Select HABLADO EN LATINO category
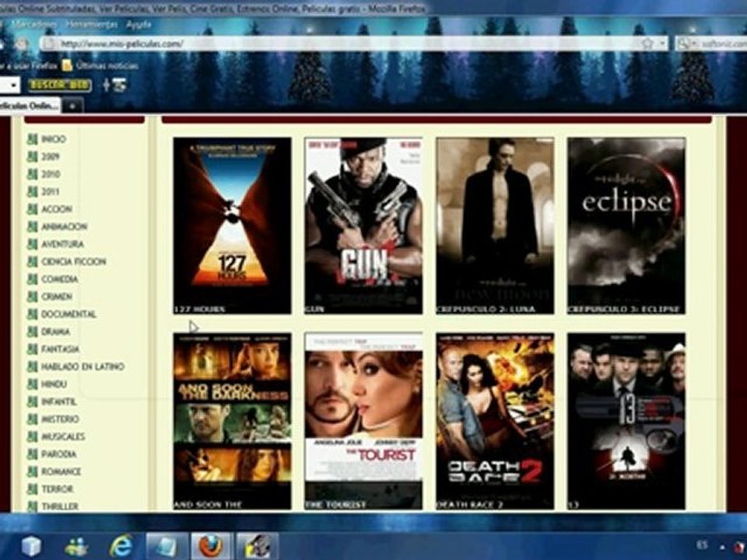This screenshot has height=560, width=747. point(83,366)
